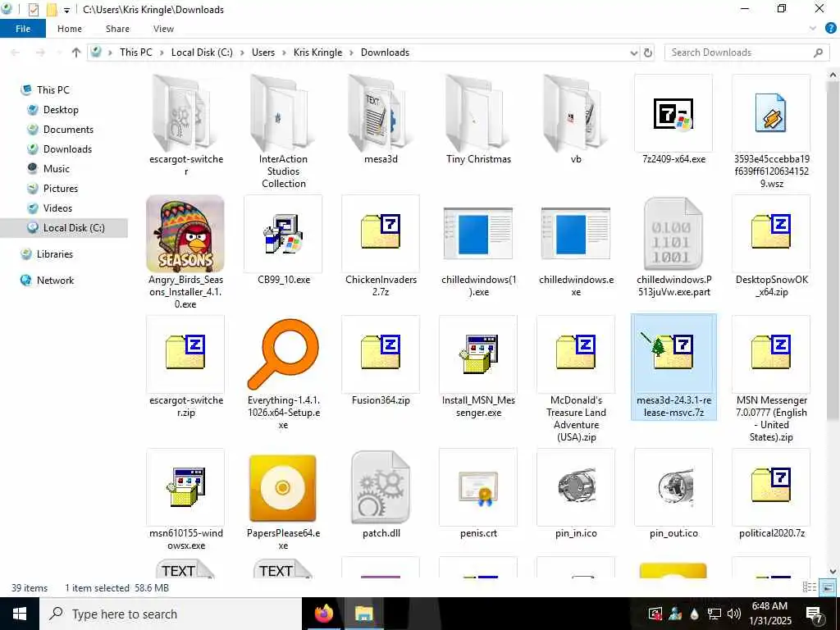Select the .crt certificate file

[x=478, y=494]
